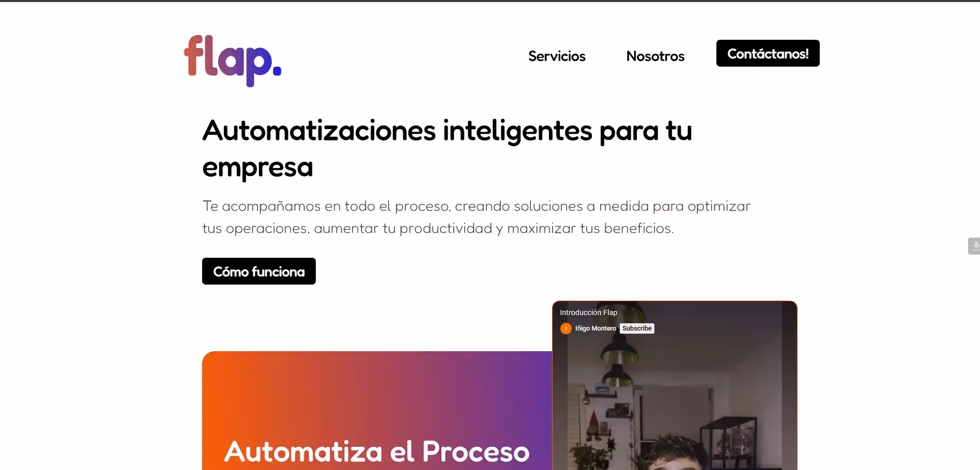Open the Nosotros menu item

point(655,56)
